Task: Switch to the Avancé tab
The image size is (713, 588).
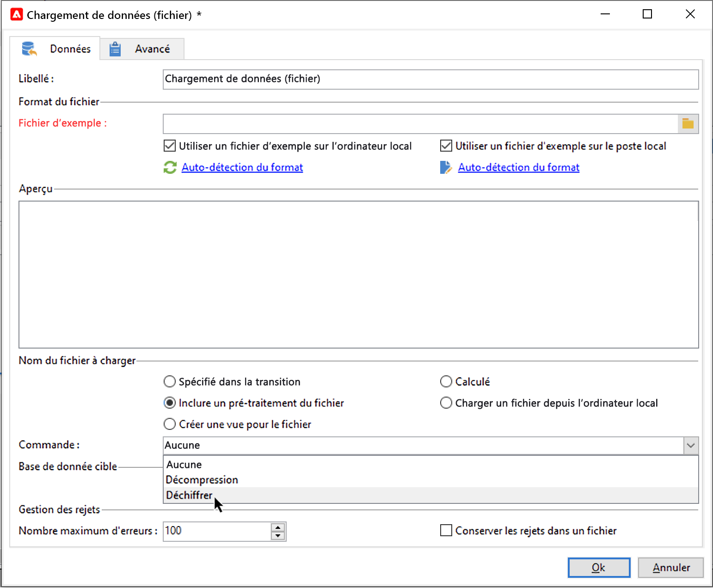Action: point(142,49)
